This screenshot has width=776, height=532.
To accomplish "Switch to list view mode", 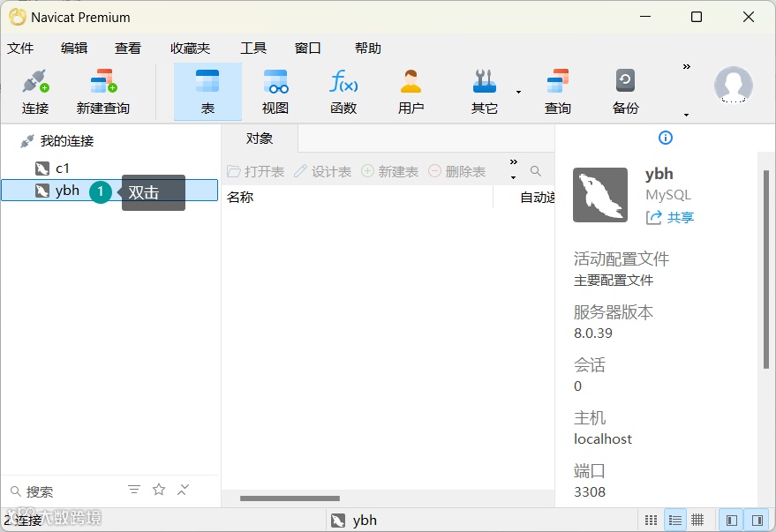I will click(x=675, y=521).
